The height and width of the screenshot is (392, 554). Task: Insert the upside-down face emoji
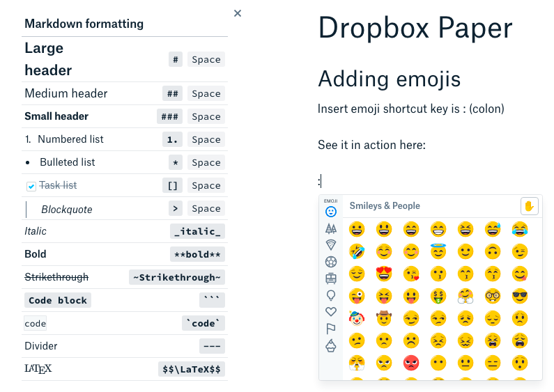coord(493,251)
